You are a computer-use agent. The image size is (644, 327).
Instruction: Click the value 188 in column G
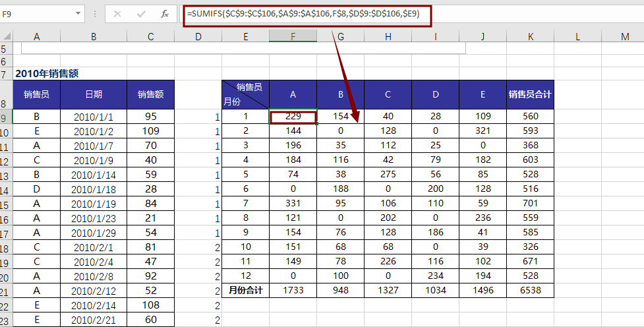(341, 189)
